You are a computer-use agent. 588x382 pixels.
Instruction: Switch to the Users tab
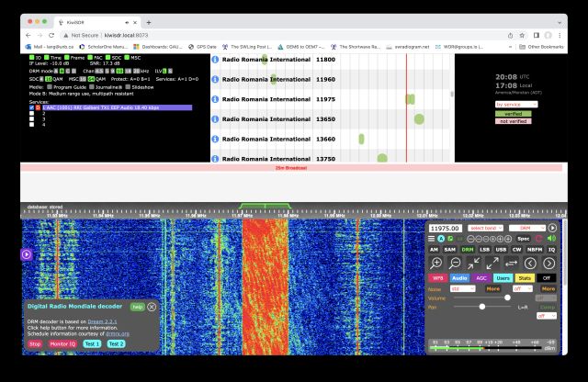(503, 278)
